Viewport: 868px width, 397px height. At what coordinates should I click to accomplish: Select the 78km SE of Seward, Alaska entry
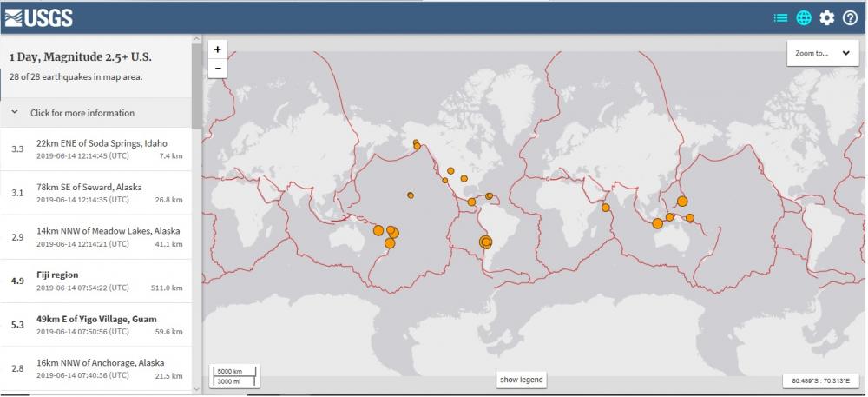point(96,193)
